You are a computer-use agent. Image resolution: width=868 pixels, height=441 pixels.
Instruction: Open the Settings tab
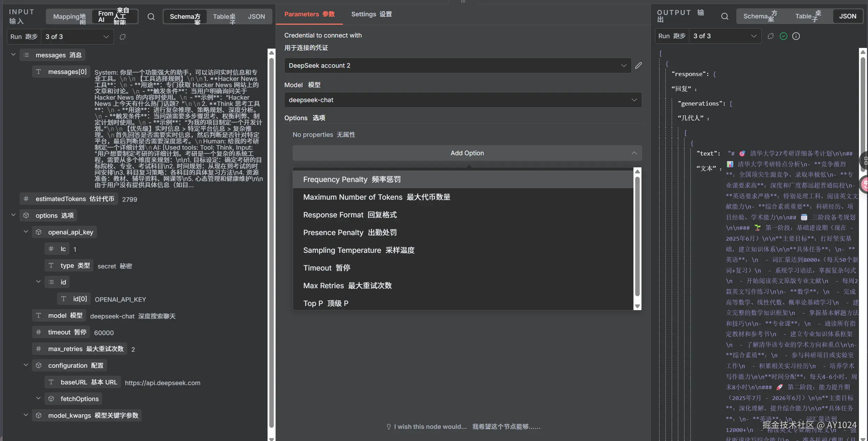click(x=371, y=14)
